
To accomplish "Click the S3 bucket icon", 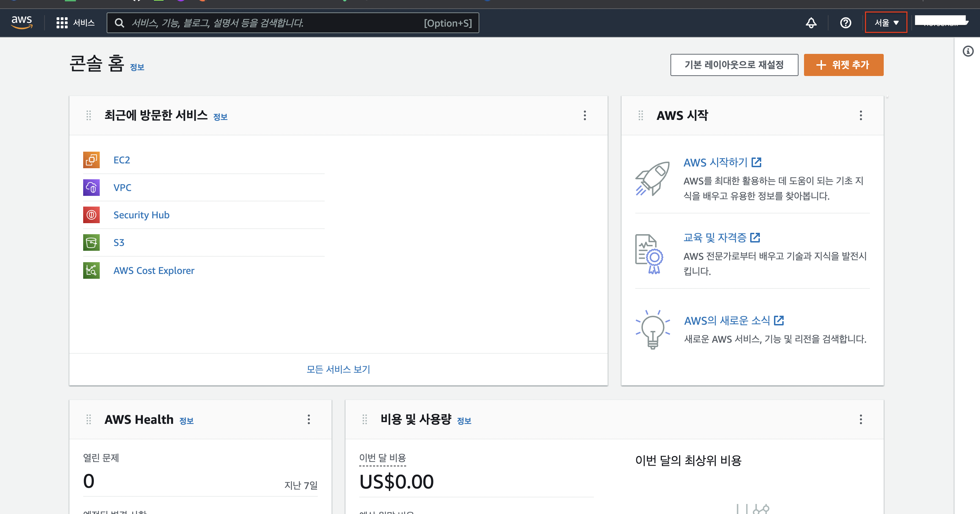I will [91, 242].
